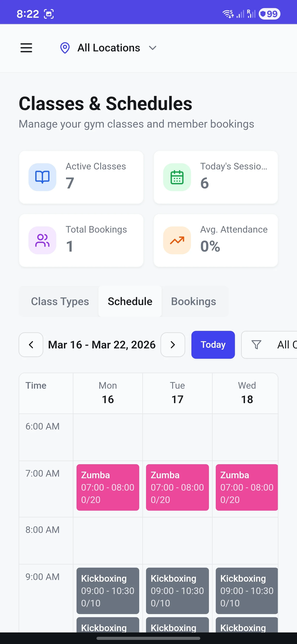Click the Active Classes book icon

click(42, 177)
